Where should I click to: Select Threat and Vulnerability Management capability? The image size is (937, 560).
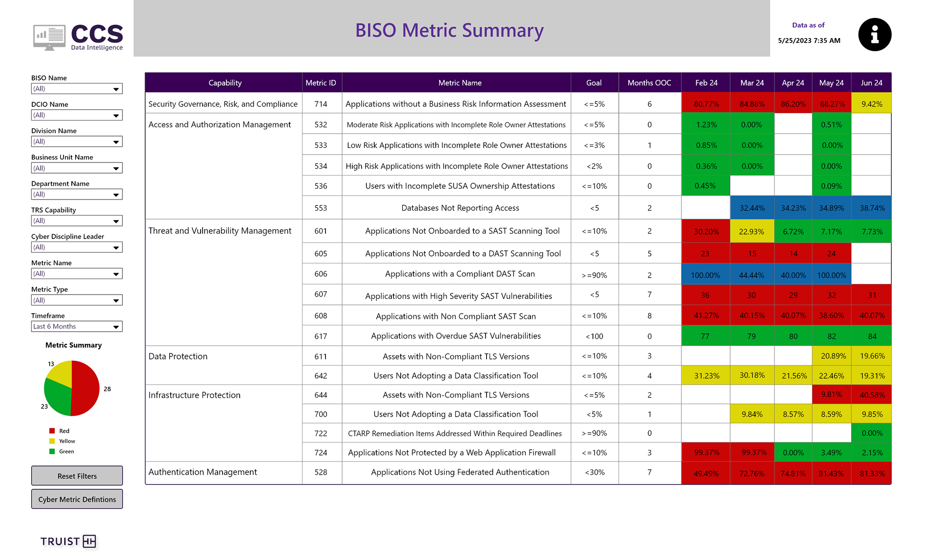(x=220, y=231)
